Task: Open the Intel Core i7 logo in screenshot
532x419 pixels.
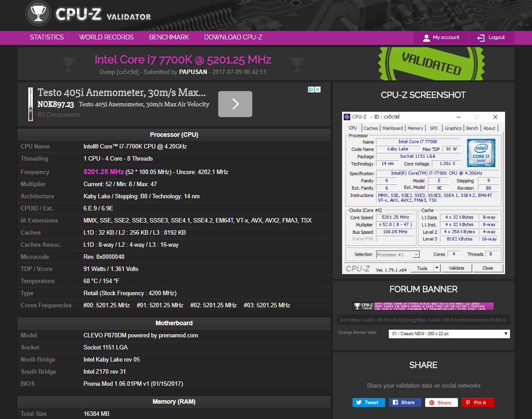Action: [x=481, y=153]
